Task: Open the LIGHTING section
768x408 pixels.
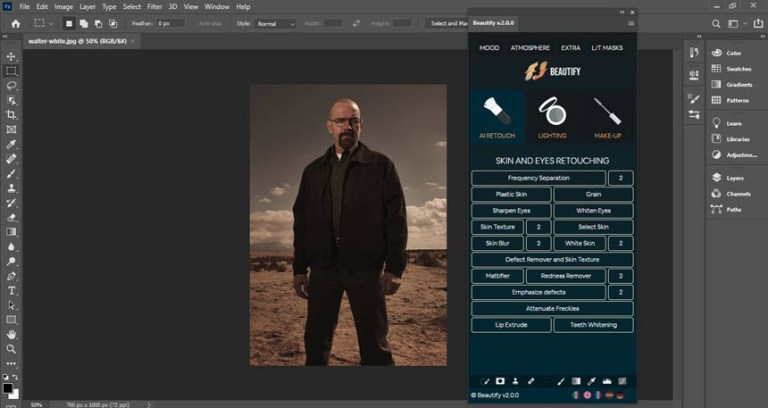Action: (552, 117)
